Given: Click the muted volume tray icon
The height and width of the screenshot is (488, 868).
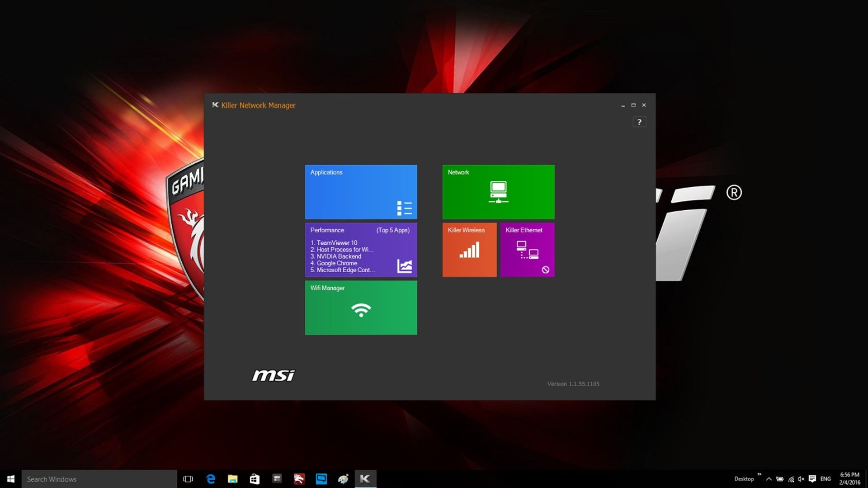Looking at the screenshot, I should (x=801, y=479).
